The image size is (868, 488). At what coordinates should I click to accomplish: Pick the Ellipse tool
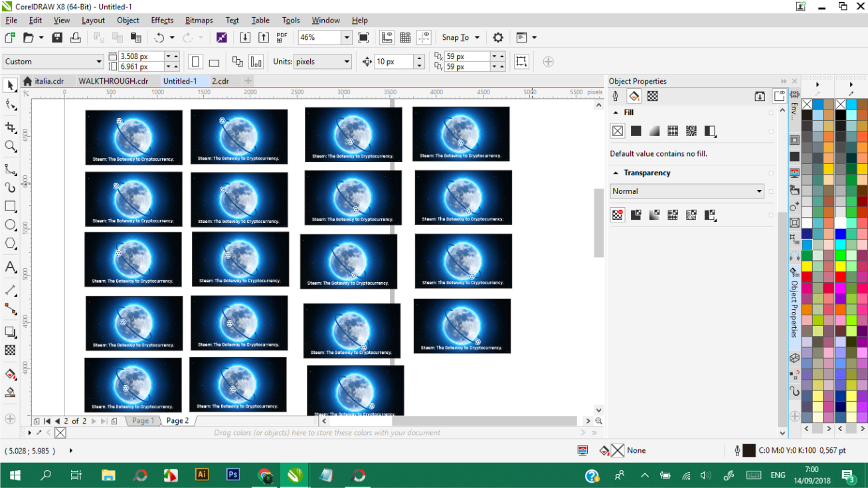click(x=10, y=225)
